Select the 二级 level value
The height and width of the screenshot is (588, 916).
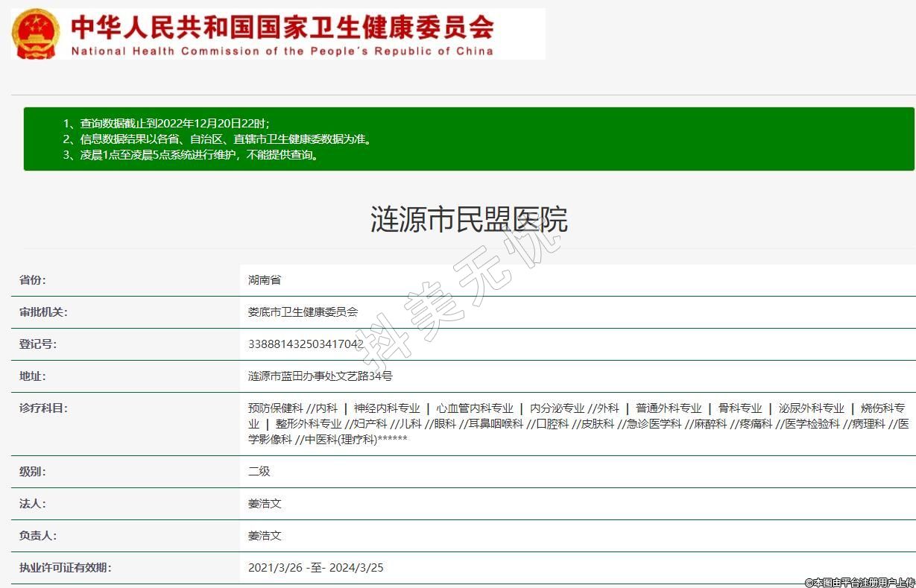tap(259, 472)
